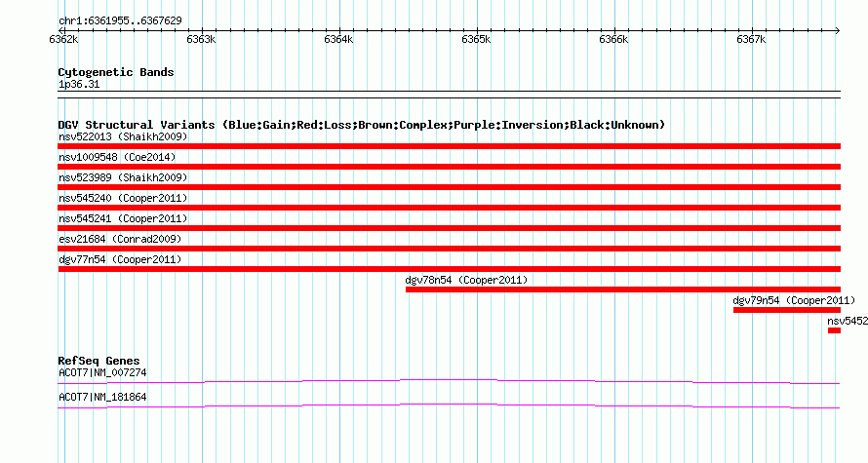Click the 6364k ruler label
Viewport: 868px width, 463px height.
click(338, 39)
